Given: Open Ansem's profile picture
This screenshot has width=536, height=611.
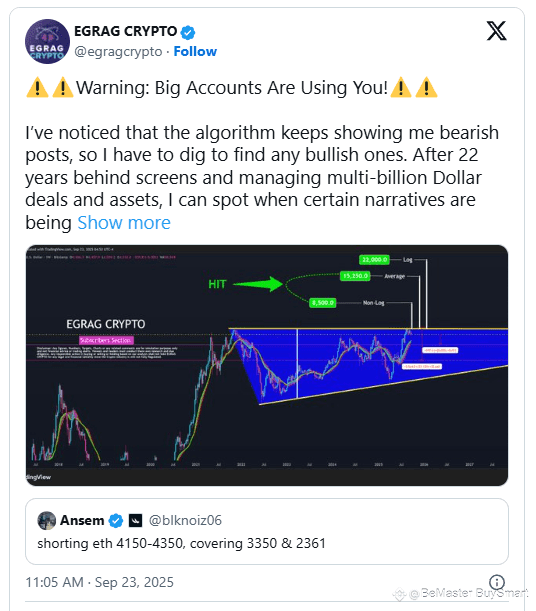Looking at the screenshot, I should pos(47,520).
